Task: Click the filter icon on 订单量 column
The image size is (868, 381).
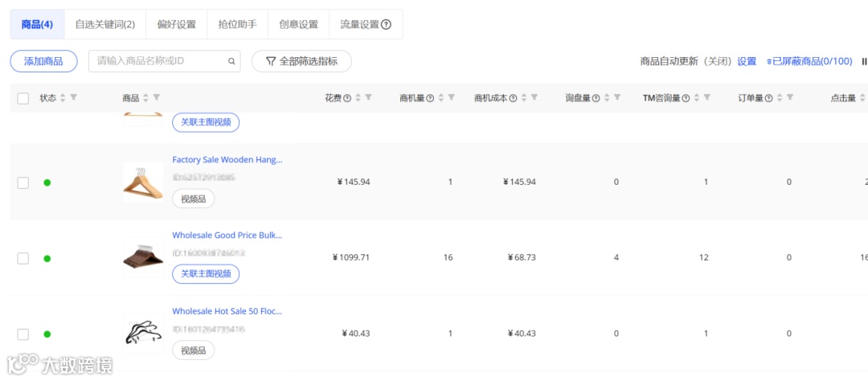Action: 790,98
